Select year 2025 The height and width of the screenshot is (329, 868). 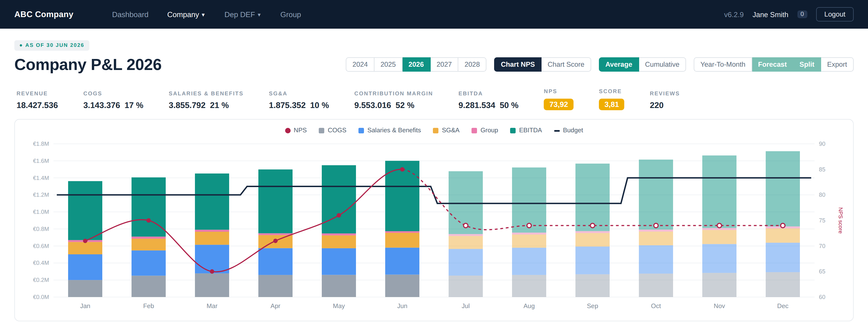point(388,64)
